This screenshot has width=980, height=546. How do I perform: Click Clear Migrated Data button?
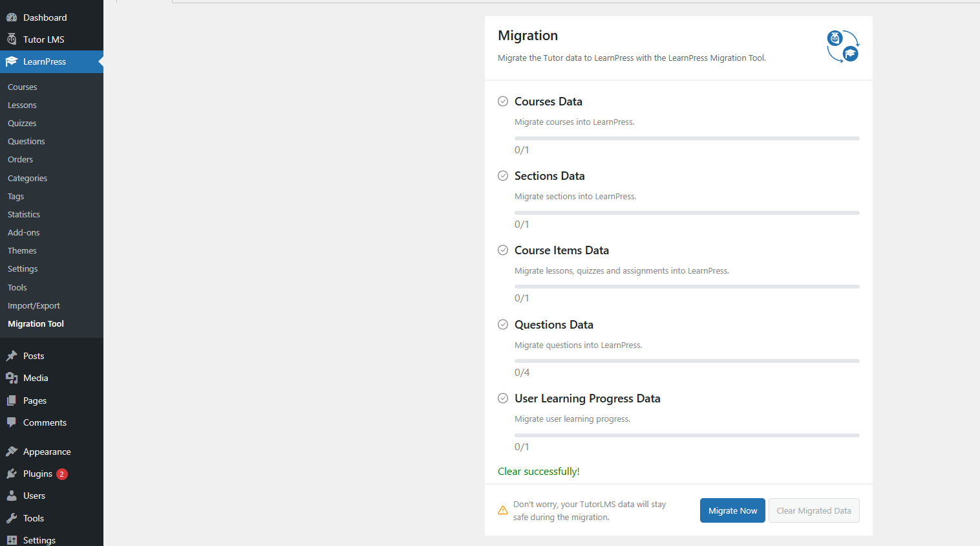pyautogui.click(x=814, y=510)
